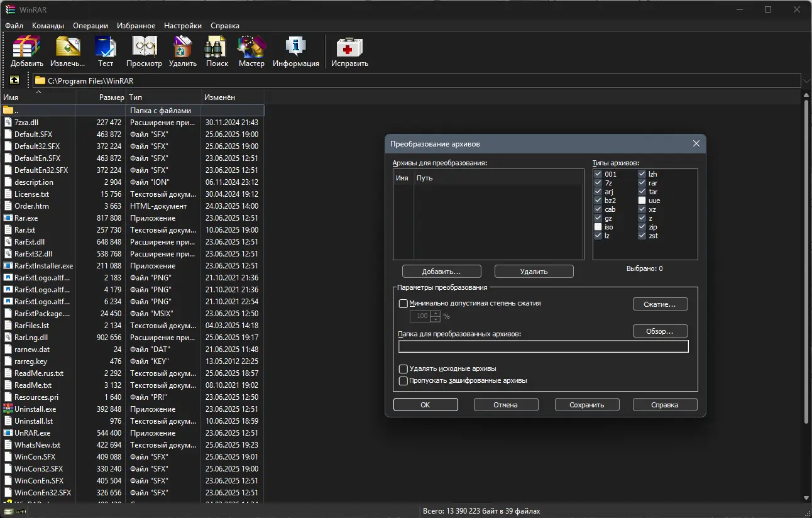Uncheck the 001 archive type
This screenshot has height=518, width=812.
pyautogui.click(x=598, y=174)
